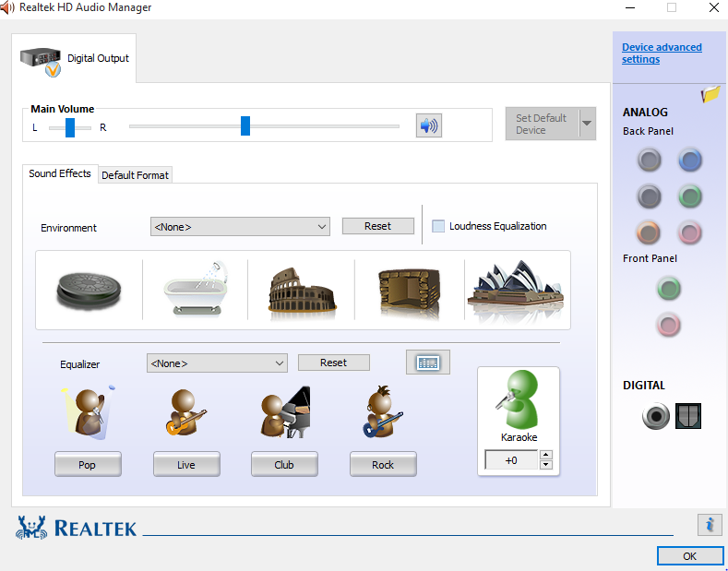Apply the Club equalizer preset button
The height and width of the screenshot is (571, 728).
[284, 464]
